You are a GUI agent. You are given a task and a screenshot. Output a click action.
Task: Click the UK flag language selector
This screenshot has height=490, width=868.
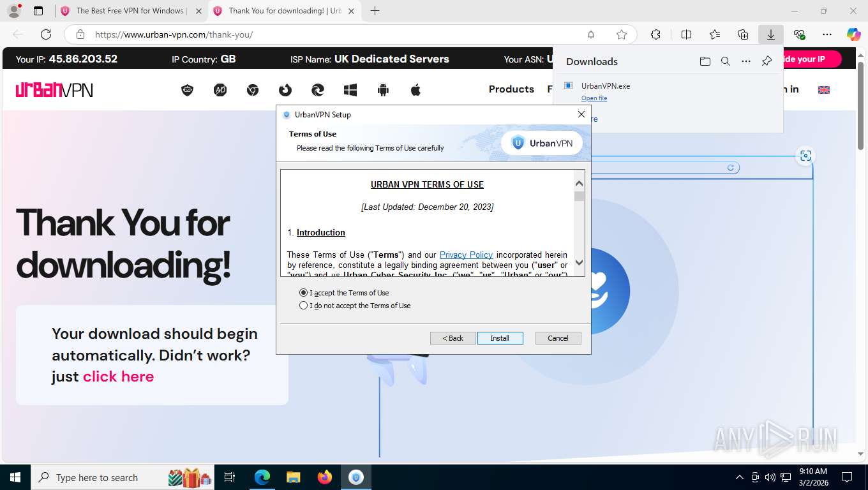tap(824, 90)
